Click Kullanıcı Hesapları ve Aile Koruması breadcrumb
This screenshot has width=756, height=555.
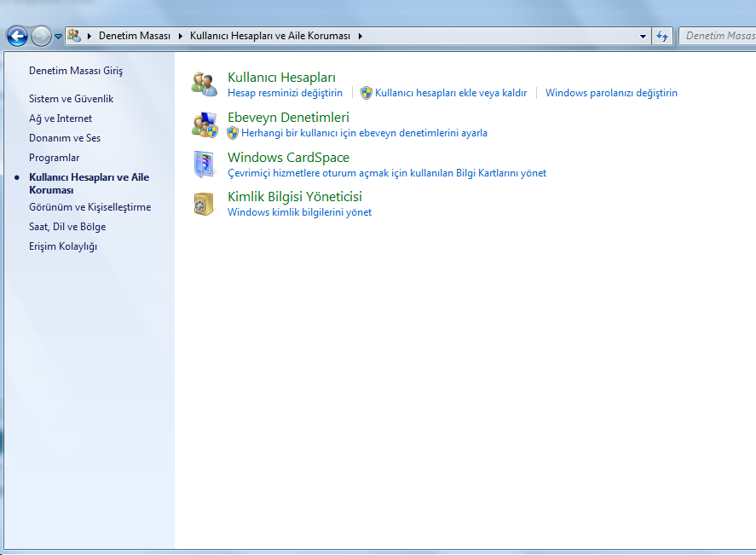270,36
